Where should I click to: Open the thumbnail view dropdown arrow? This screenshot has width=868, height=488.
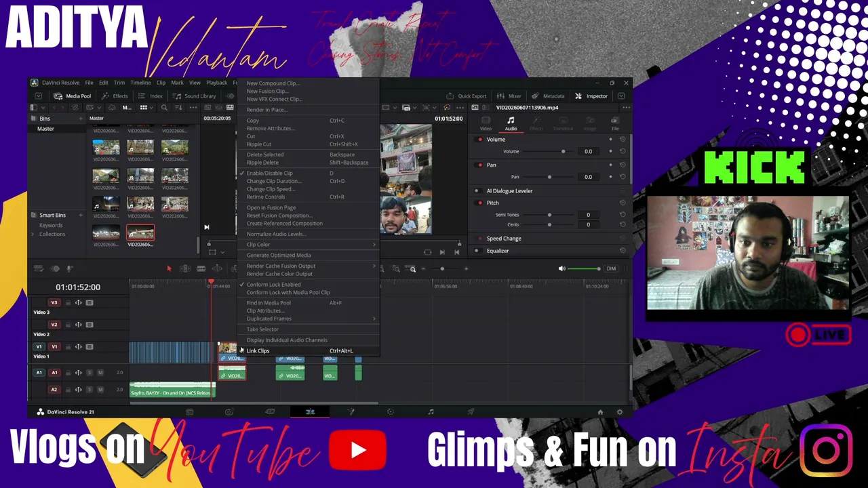tap(151, 108)
